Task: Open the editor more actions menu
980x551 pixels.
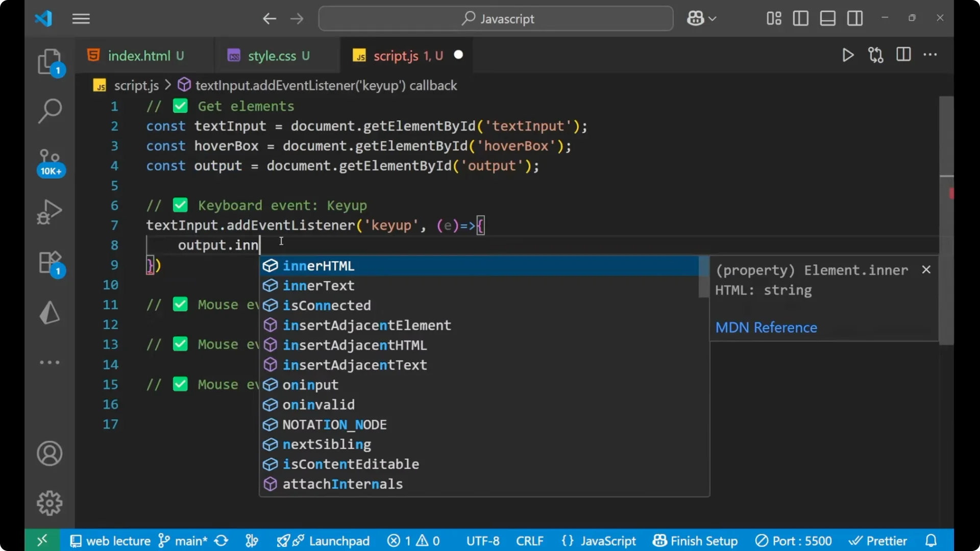Action: coord(930,55)
